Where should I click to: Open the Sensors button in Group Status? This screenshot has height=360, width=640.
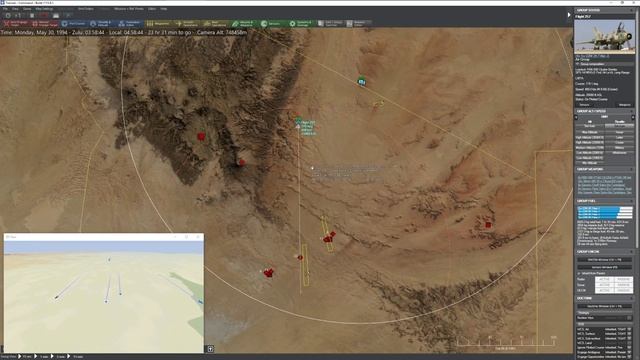click(x=584, y=105)
